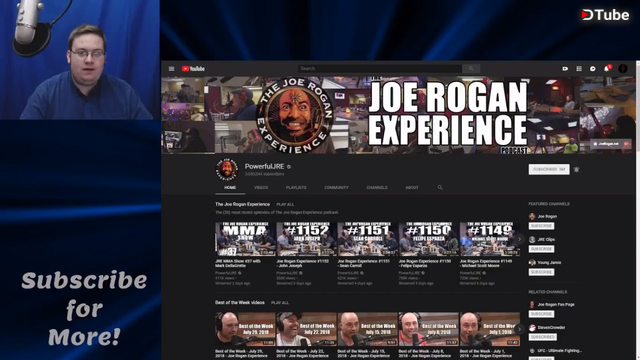
Task: Open episode #1151 Sean Carroll thumbnail
Action: pyautogui.click(x=367, y=239)
